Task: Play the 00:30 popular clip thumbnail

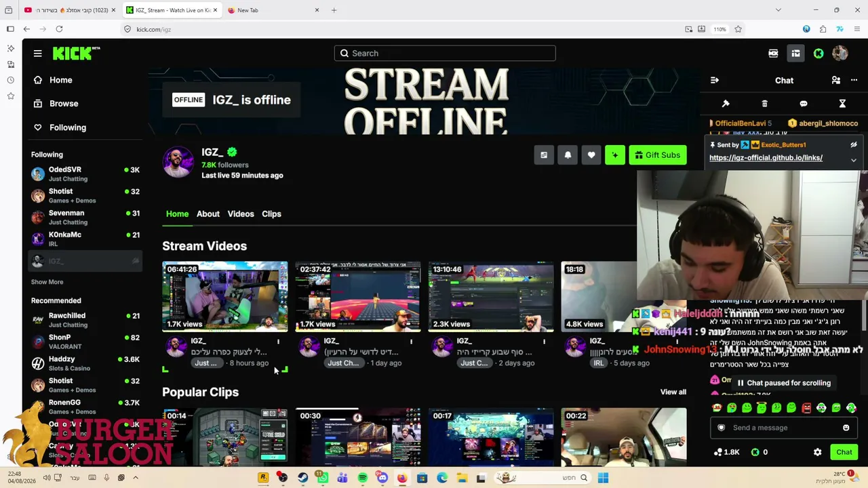Action: 358,436
